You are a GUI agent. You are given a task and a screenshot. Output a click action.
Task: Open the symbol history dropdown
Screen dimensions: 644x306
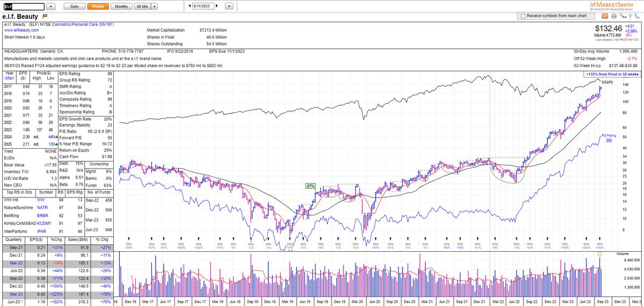click(x=50, y=6)
